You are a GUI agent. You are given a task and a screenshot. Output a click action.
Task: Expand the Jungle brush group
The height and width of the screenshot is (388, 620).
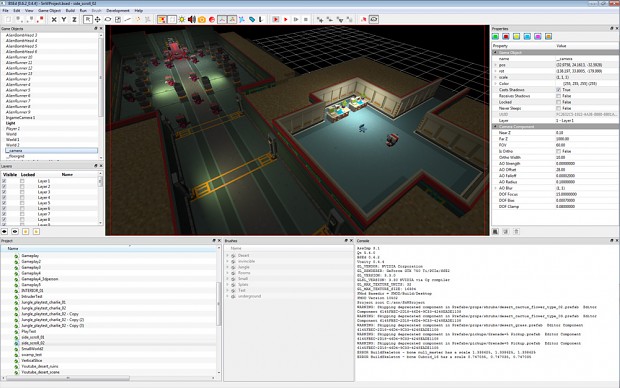tap(227, 267)
